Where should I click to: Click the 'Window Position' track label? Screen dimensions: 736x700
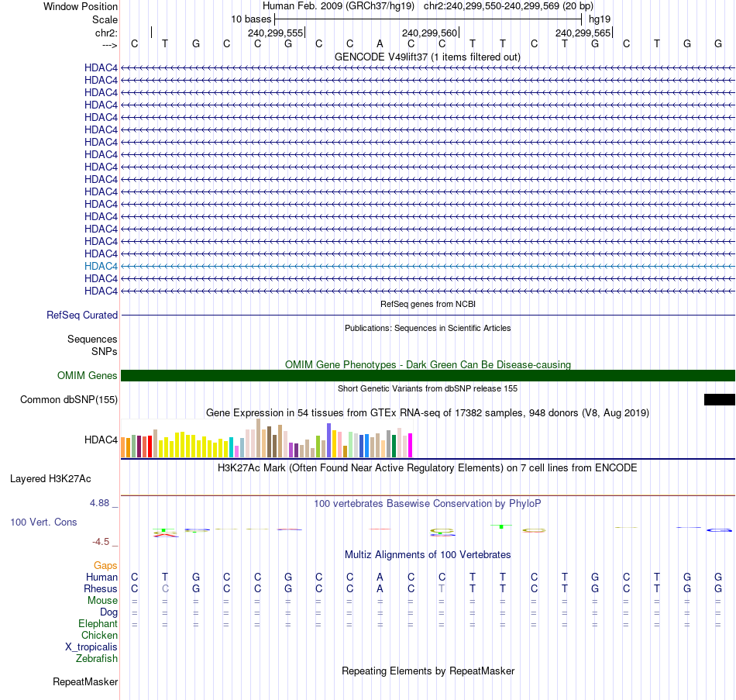(x=81, y=6)
